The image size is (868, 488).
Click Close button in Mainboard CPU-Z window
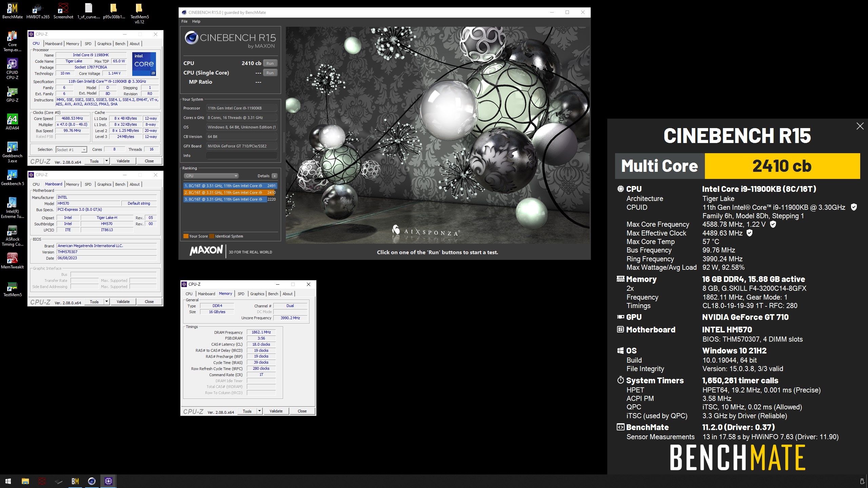point(149,302)
